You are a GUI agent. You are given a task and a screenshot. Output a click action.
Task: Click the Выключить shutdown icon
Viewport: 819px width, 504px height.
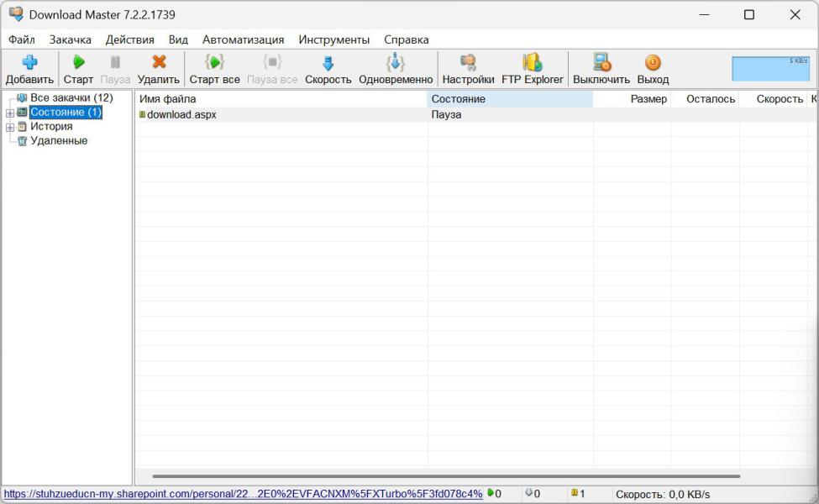[x=601, y=63]
